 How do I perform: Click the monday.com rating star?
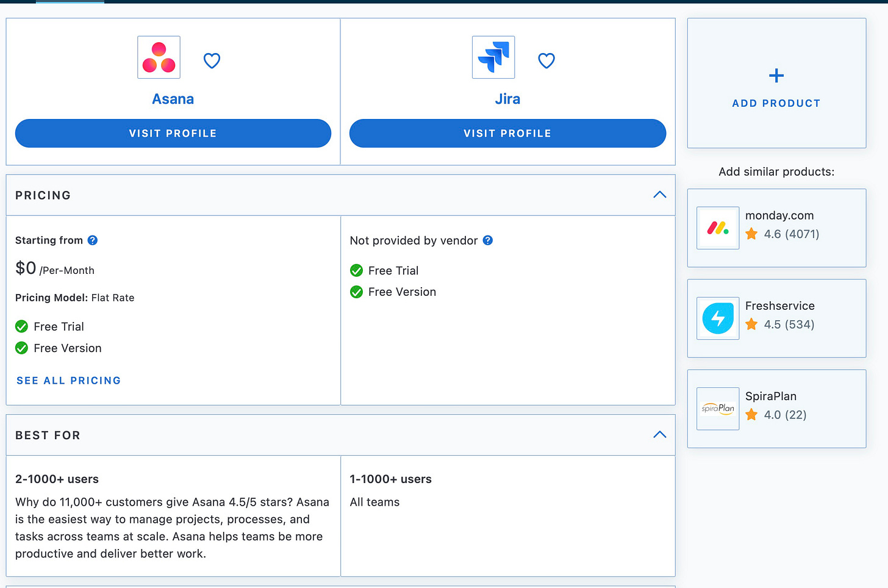[x=751, y=234]
